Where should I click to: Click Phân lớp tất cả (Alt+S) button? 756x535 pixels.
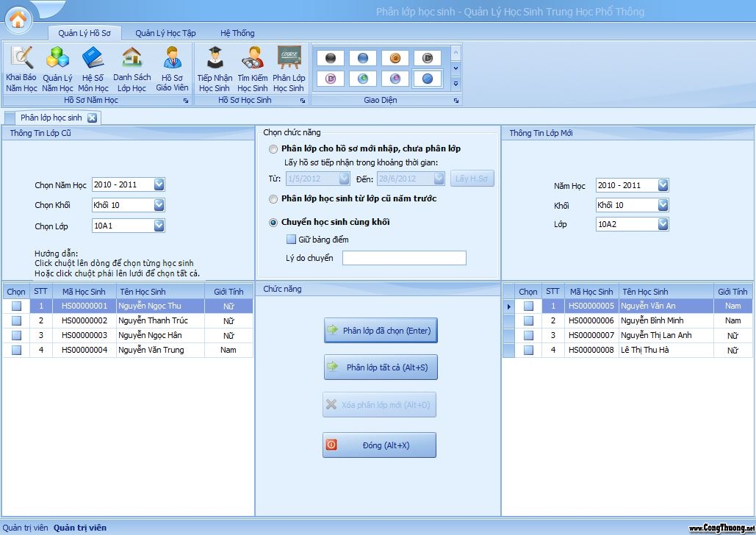pyautogui.click(x=381, y=367)
